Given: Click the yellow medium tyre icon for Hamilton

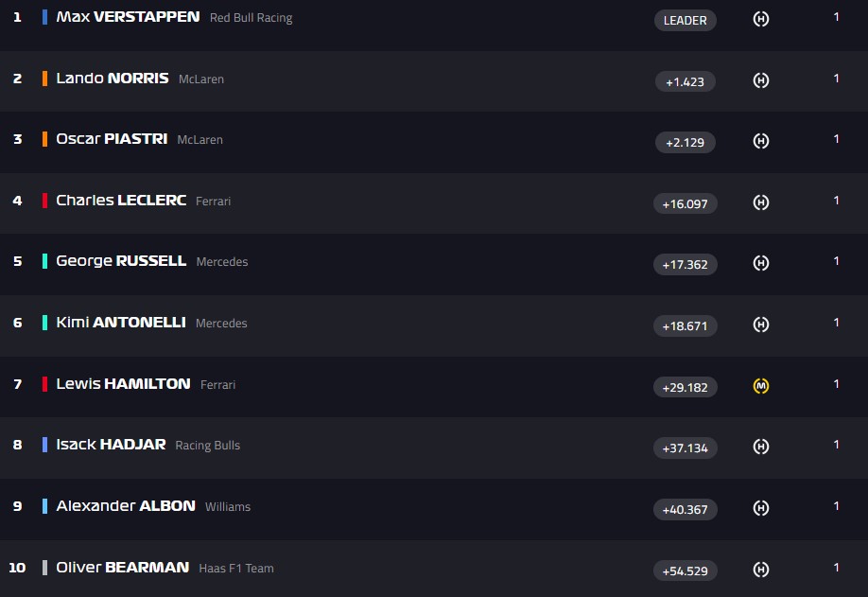Looking at the screenshot, I should (x=760, y=386).
